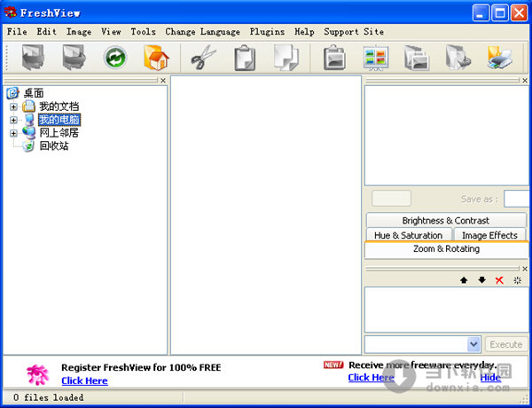Click the stacked images toolbar icon
The width and height of the screenshot is (532, 408).
417,58
